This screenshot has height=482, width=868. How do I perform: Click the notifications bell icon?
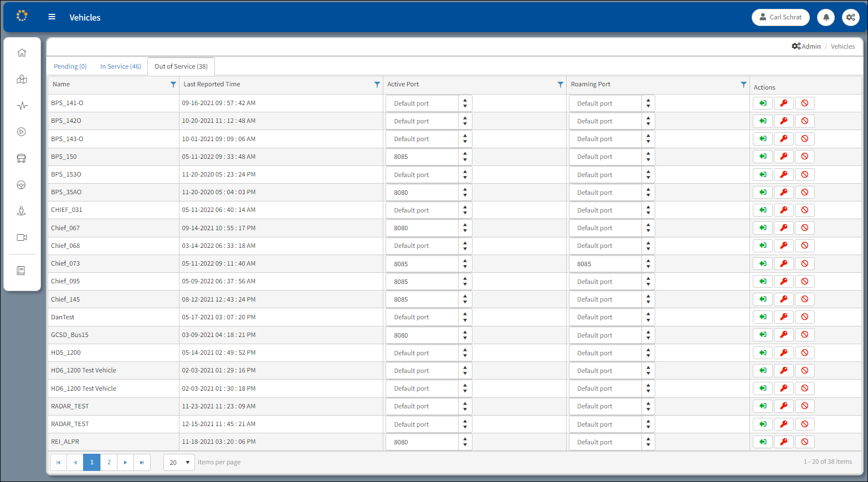point(826,17)
